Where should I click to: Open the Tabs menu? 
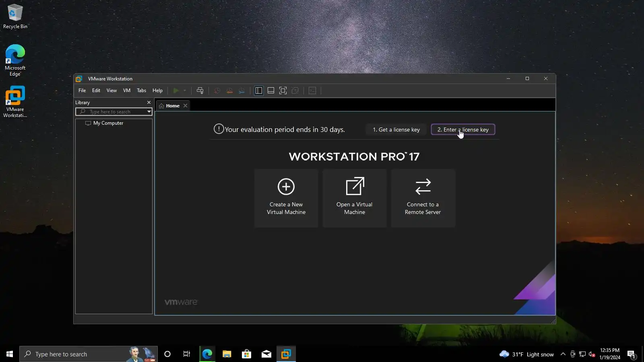tap(142, 90)
